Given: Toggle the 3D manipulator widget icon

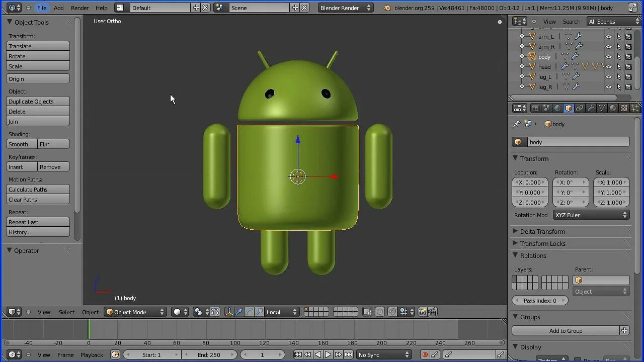Looking at the screenshot, I should (229, 312).
